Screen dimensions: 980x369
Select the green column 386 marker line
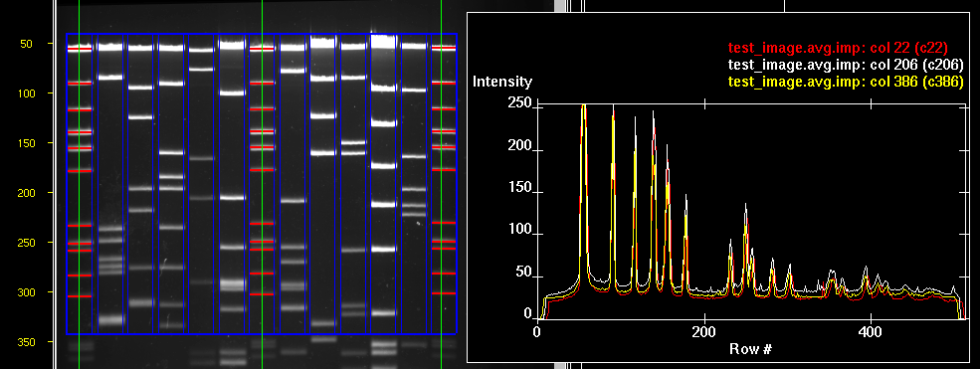[x=442, y=184]
